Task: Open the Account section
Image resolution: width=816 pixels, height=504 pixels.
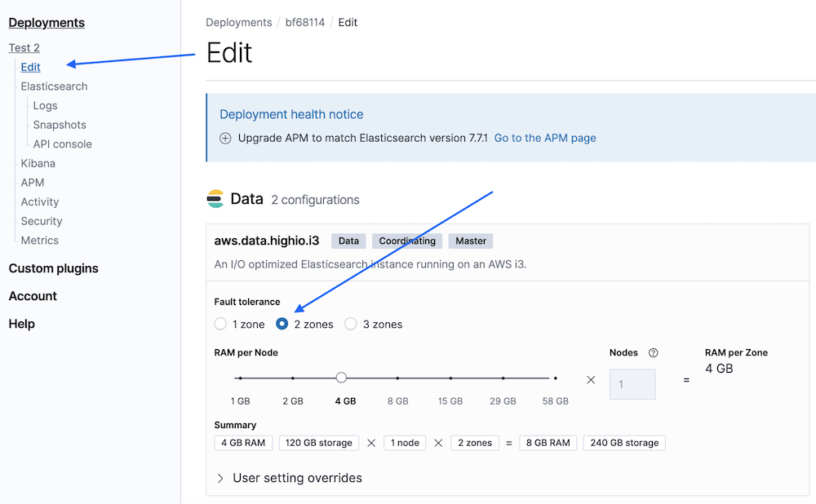Action: (x=33, y=296)
